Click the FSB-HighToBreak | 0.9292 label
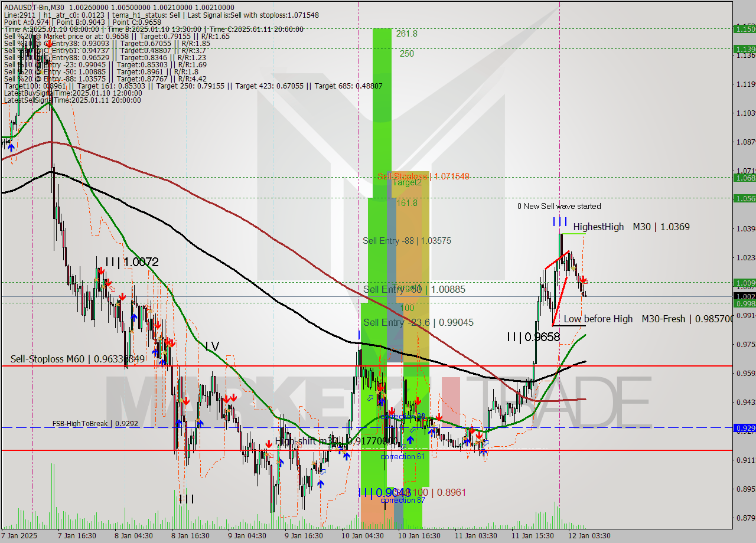756x543 pixels. (95, 423)
